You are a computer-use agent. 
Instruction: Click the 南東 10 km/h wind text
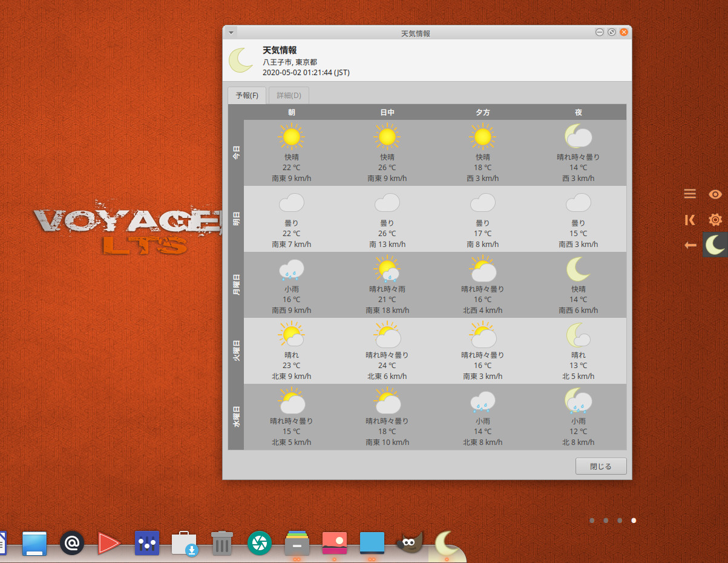click(387, 443)
